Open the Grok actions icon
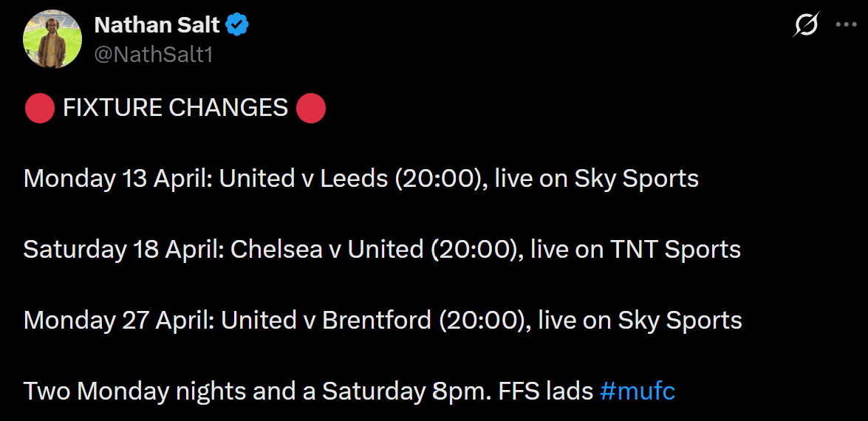 pos(806,26)
